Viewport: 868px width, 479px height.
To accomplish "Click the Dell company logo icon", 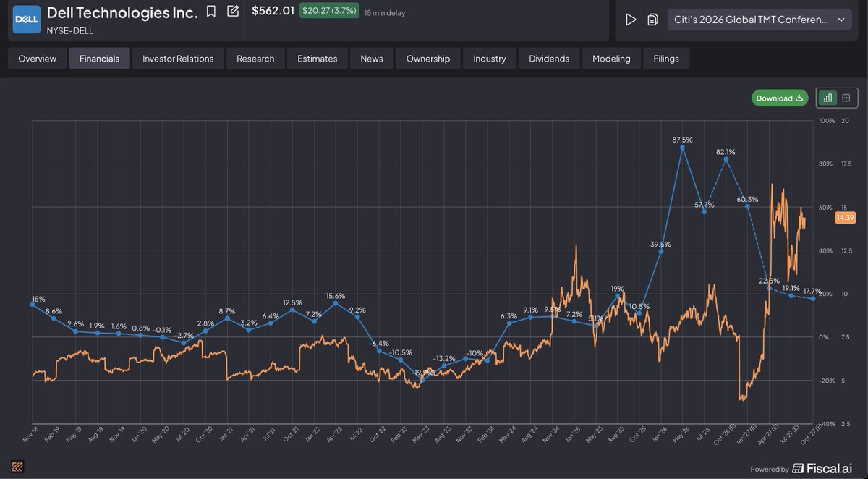I will tap(26, 20).
